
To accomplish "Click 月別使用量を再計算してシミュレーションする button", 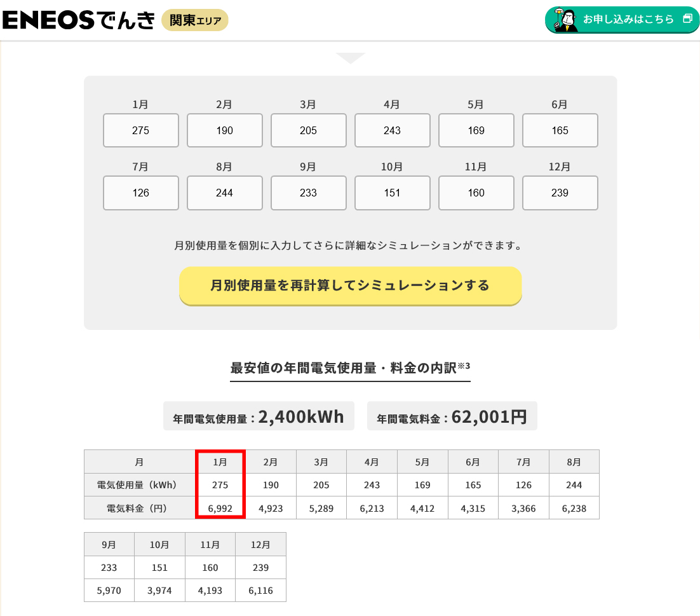I will coord(350,286).
